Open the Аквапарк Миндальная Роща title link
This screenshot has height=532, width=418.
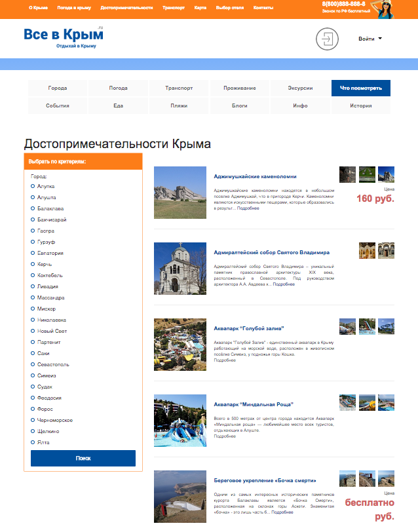(x=254, y=404)
